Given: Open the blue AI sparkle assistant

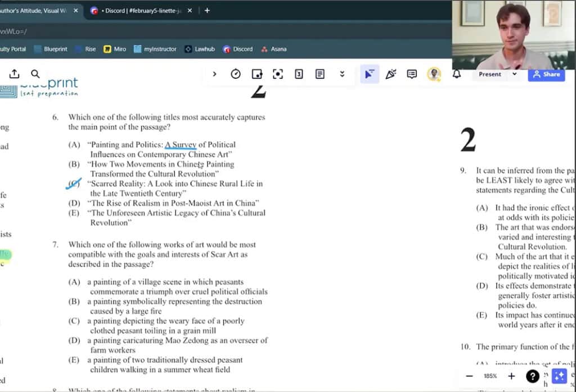Looking at the screenshot, I should click(x=559, y=376).
